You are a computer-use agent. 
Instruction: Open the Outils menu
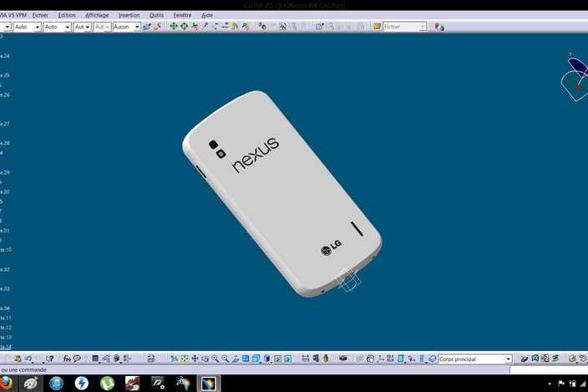tap(156, 15)
